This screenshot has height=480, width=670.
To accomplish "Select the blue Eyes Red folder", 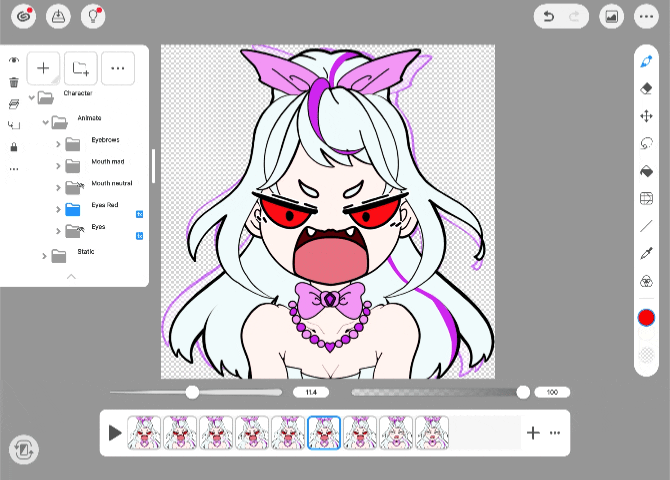I will pos(73,209).
